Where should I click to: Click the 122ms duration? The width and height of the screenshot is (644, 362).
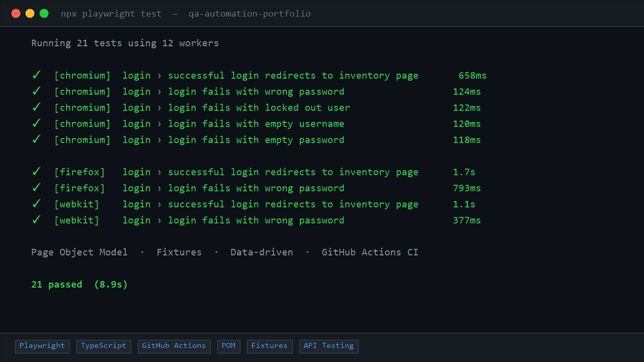coord(467,108)
